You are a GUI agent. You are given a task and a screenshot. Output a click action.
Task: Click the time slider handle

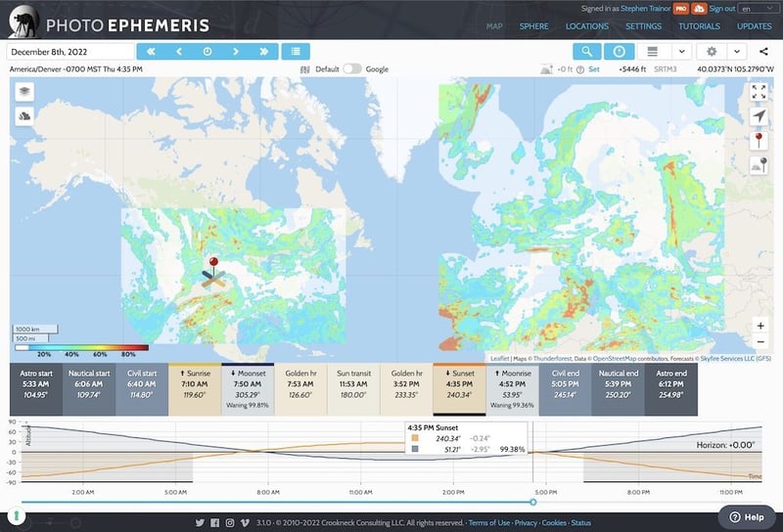coord(532,502)
